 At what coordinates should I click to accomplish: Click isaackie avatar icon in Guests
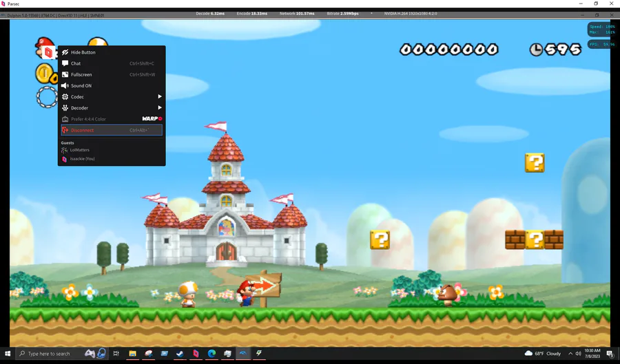(x=65, y=159)
